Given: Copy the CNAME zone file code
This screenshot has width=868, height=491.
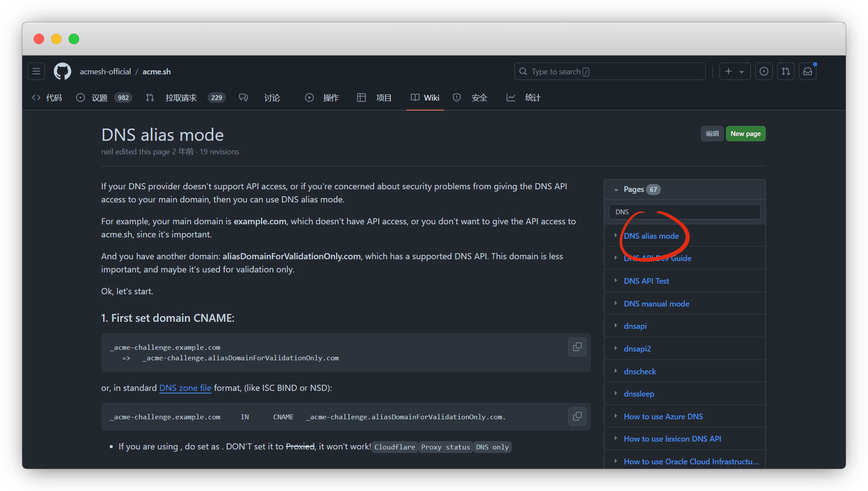Looking at the screenshot, I should [577, 417].
